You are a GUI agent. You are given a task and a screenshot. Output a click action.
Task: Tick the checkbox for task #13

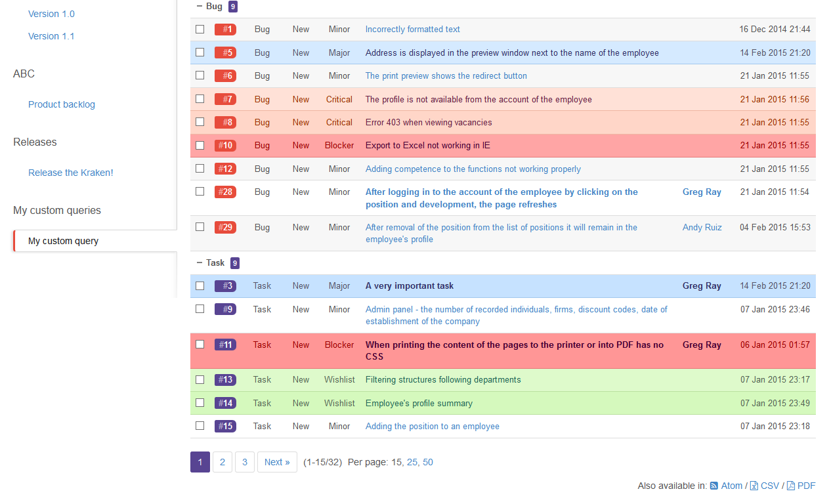[200, 380]
